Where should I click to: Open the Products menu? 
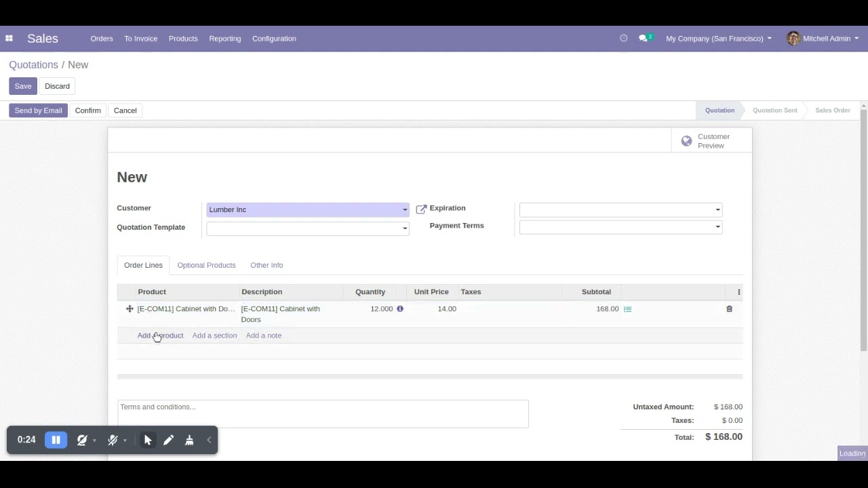pos(183,39)
